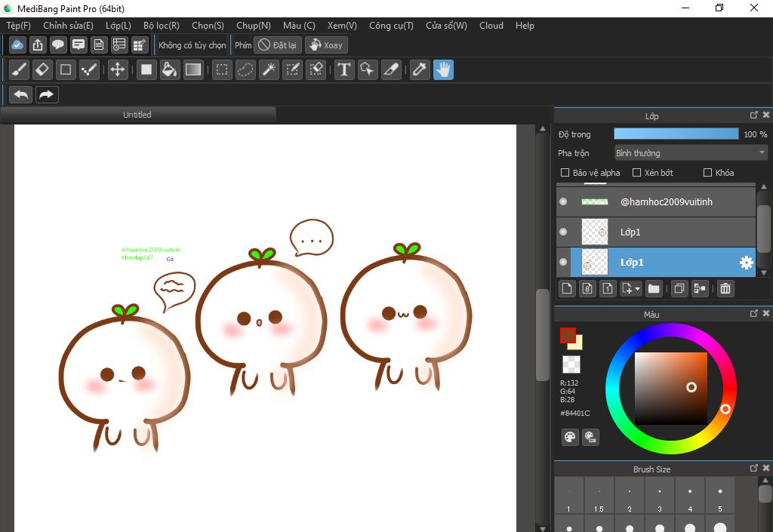
Task: Select the @hamhoc2009vuitinh layer thumbnail
Action: click(595, 201)
